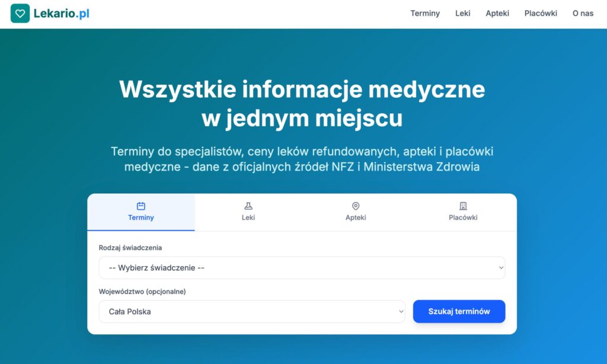Navigate to Placówki in the header menu
607x364 pixels.
[541, 14]
